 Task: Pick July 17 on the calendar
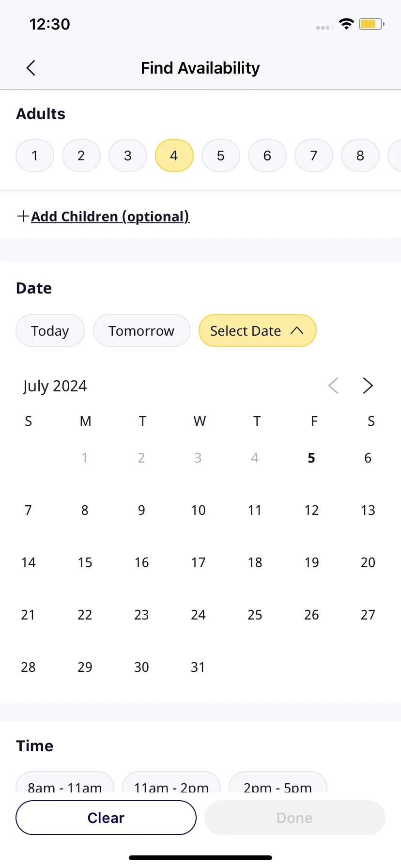pyautogui.click(x=198, y=562)
